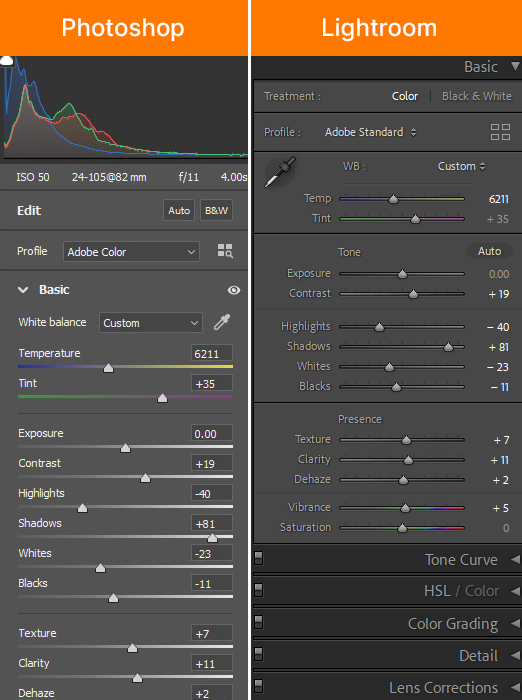Image resolution: width=522 pixels, height=700 pixels.
Task: Select the Black & White treatment
Action: click(x=476, y=96)
